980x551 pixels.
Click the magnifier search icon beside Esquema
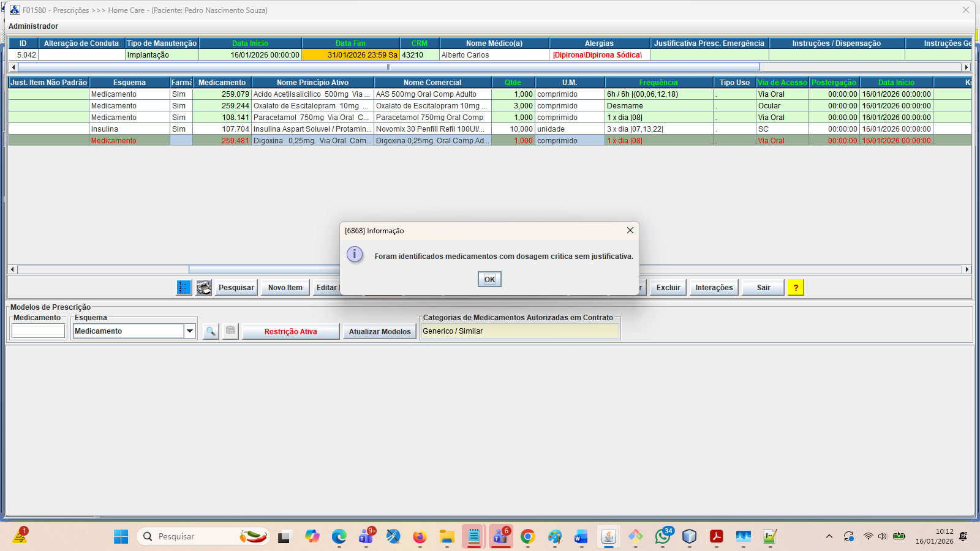(x=211, y=331)
